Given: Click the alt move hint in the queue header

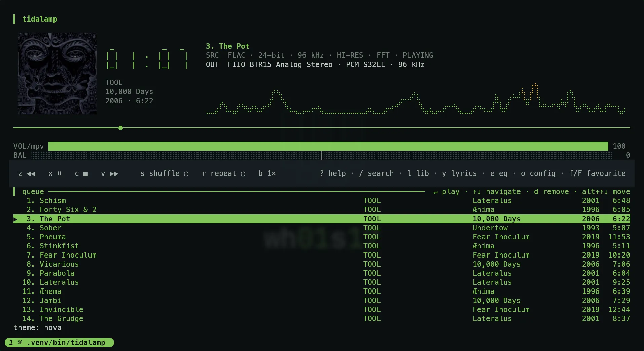Looking at the screenshot, I should 606,192.
